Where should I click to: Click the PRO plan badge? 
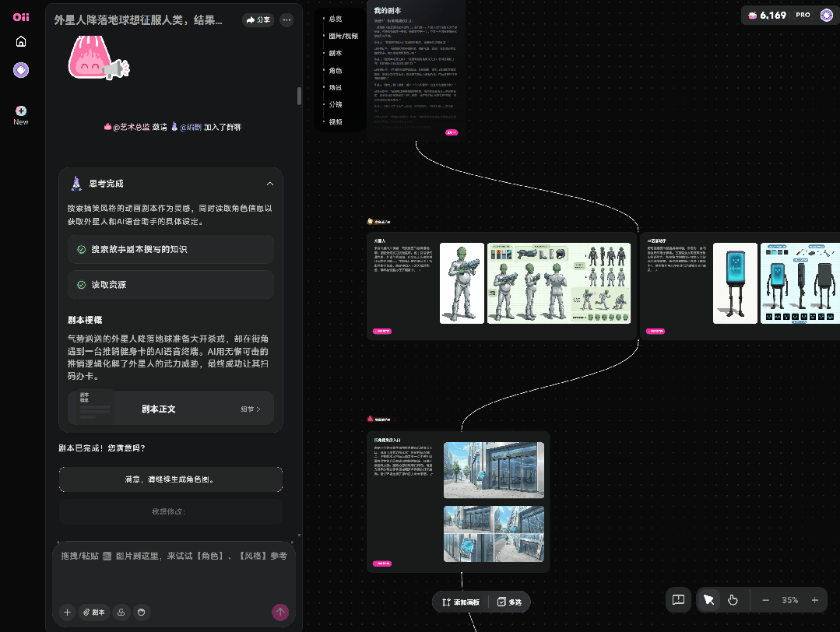tap(803, 15)
